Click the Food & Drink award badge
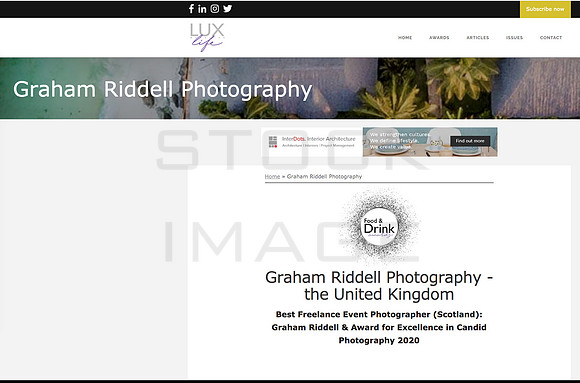Viewport: 580px width, 383px height. (379, 227)
